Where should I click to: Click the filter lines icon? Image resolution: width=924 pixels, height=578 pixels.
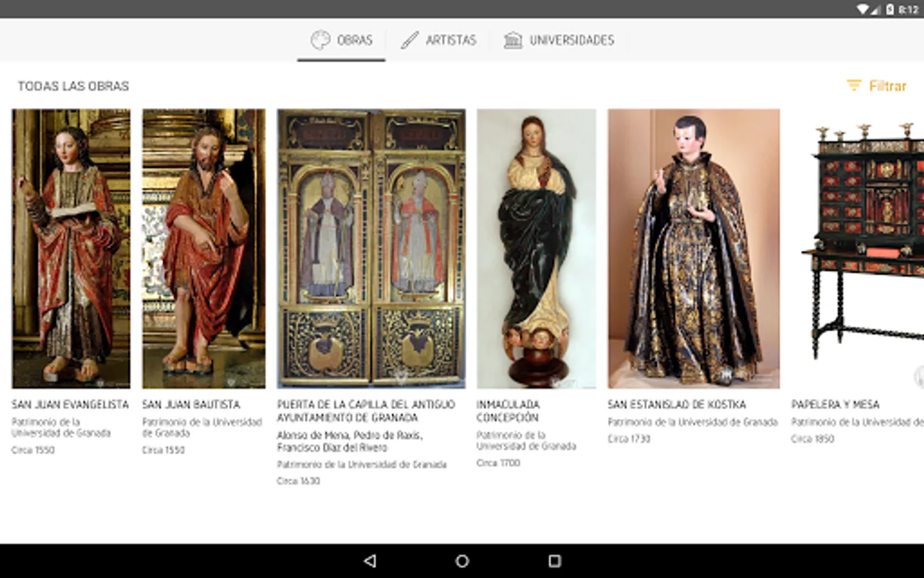coord(853,85)
